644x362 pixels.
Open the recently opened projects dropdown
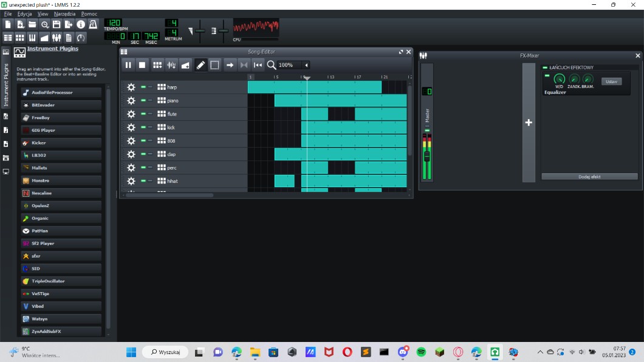pos(44,24)
